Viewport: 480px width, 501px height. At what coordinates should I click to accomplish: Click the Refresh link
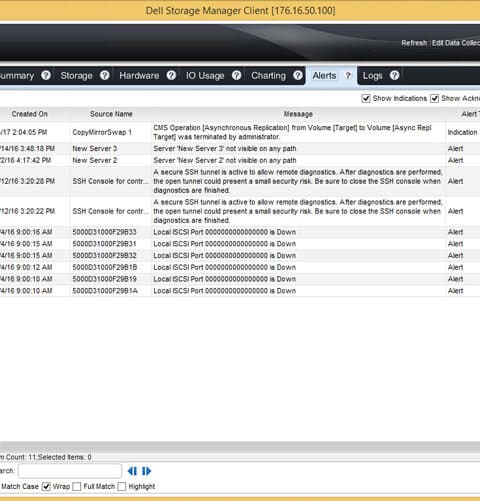(x=414, y=43)
